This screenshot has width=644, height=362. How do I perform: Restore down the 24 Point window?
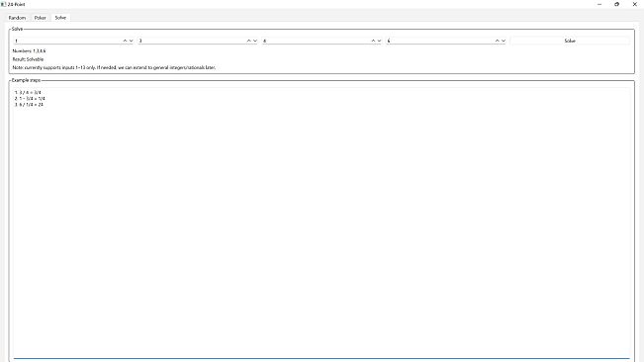coord(616,4)
